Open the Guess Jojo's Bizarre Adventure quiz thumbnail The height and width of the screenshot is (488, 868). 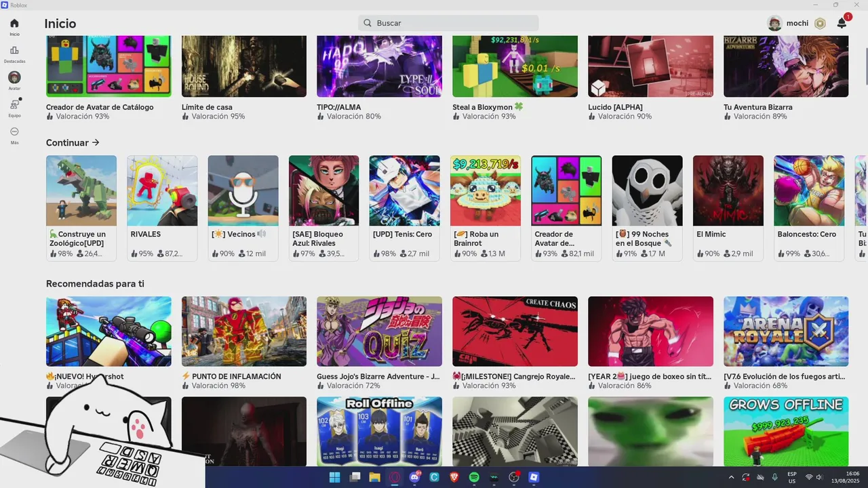(380, 331)
